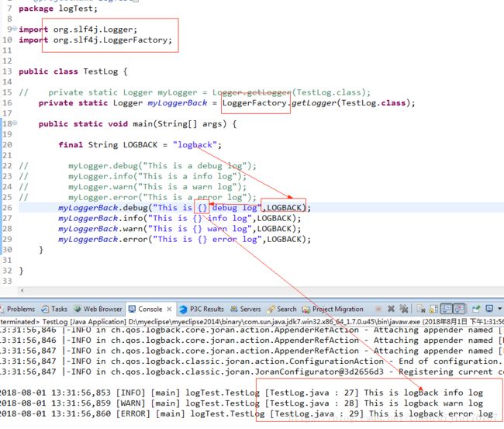This screenshot has width=504, height=429.
Task: Pin the console with the green pin icon
Action: tap(476, 309)
